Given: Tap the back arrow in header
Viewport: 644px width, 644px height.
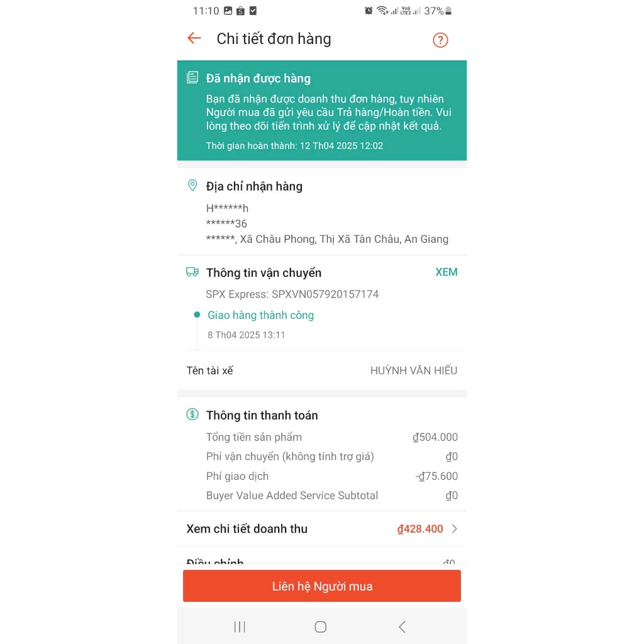Looking at the screenshot, I should point(194,38).
